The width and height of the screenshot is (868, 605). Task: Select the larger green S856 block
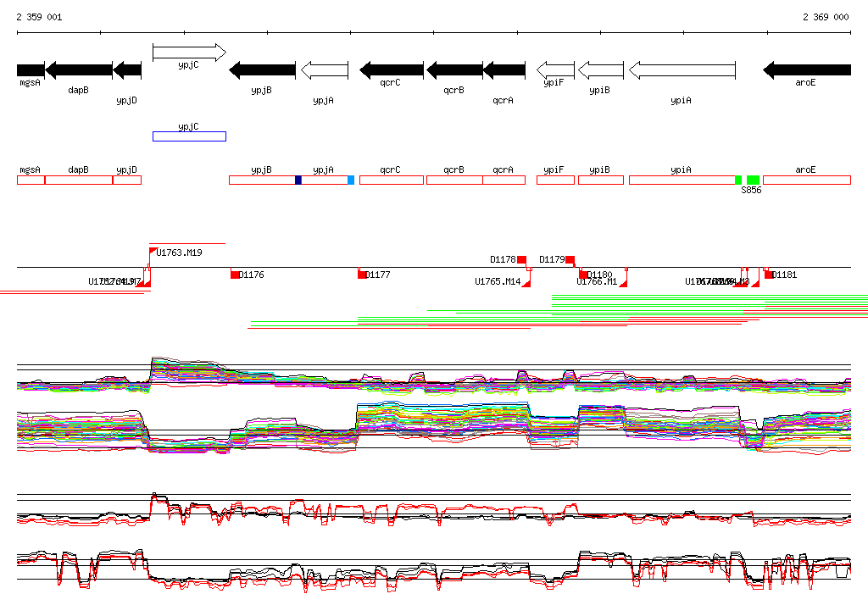(x=753, y=180)
